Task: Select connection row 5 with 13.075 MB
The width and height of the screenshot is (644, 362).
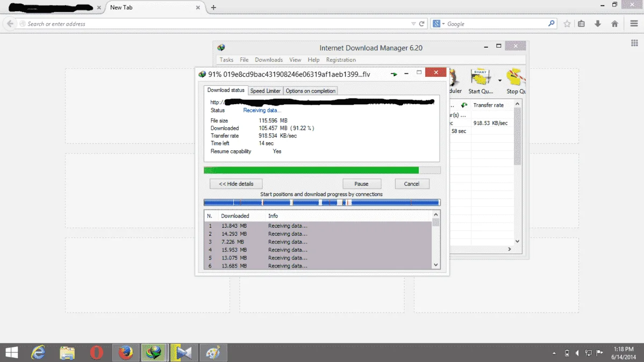Action: (318, 258)
